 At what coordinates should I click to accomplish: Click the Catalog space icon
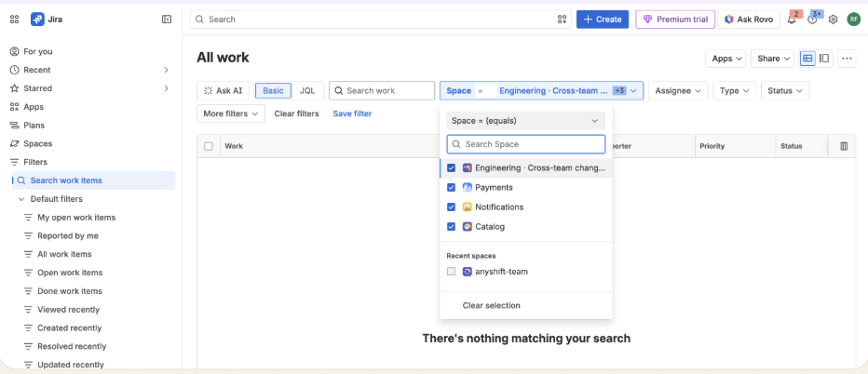468,227
